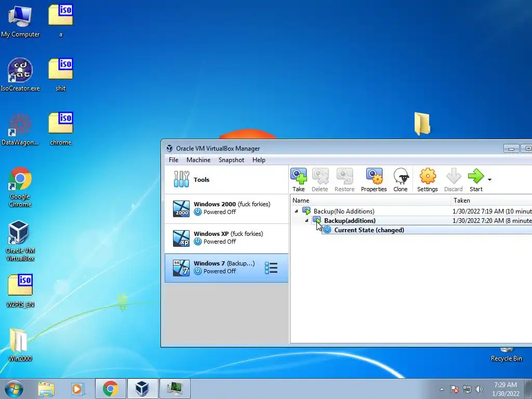The width and height of the screenshot is (532, 399).
Task: Select the Backup(additions) snapshot row
Action: point(411,220)
